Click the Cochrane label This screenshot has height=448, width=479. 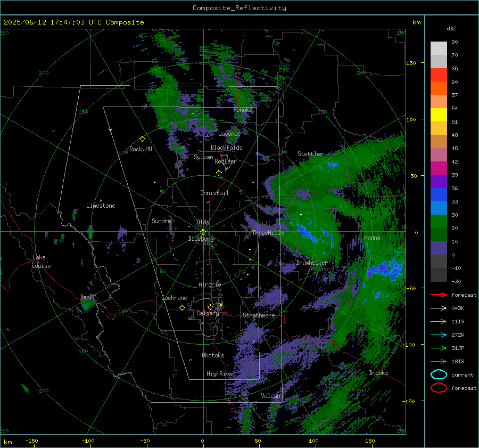[x=174, y=298]
